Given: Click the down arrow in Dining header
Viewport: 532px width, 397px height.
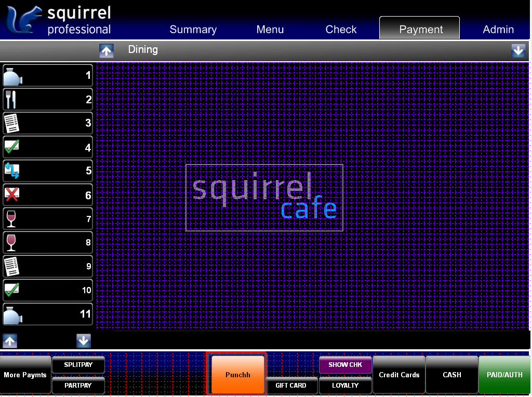Looking at the screenshot, I should tap(518, 51).
